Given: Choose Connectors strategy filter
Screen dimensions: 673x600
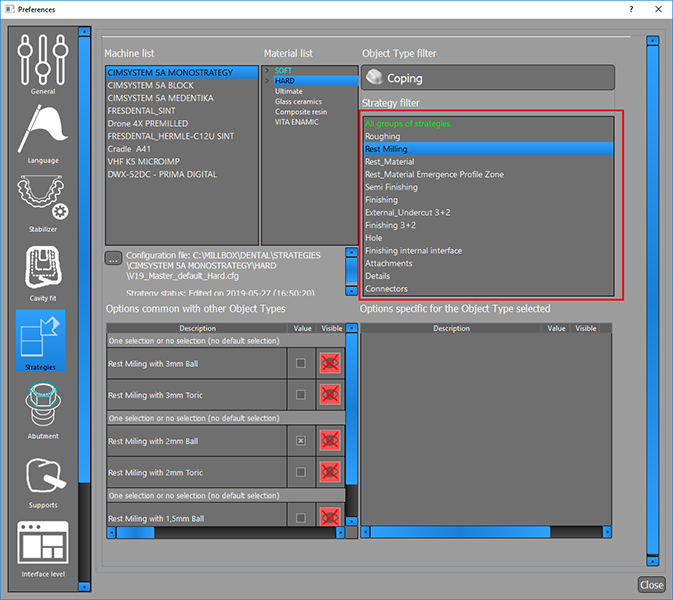Looking at the screenshot, I should [x=488, y=288].
